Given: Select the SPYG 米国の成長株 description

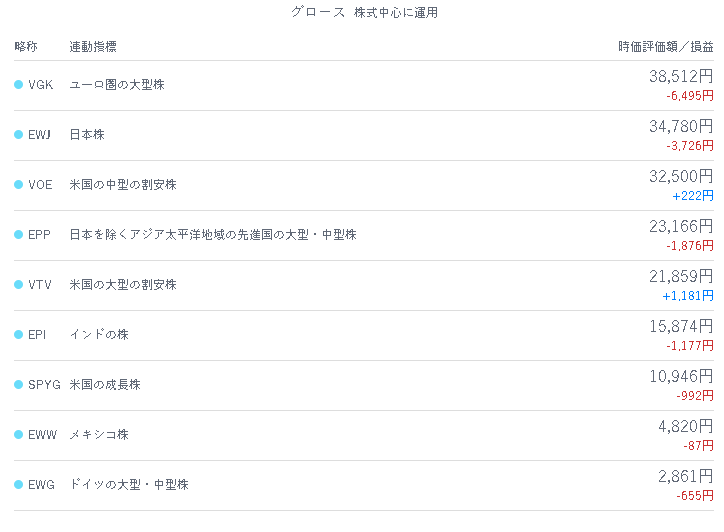Looking at the screenshot, I should (x=105, y=384).
